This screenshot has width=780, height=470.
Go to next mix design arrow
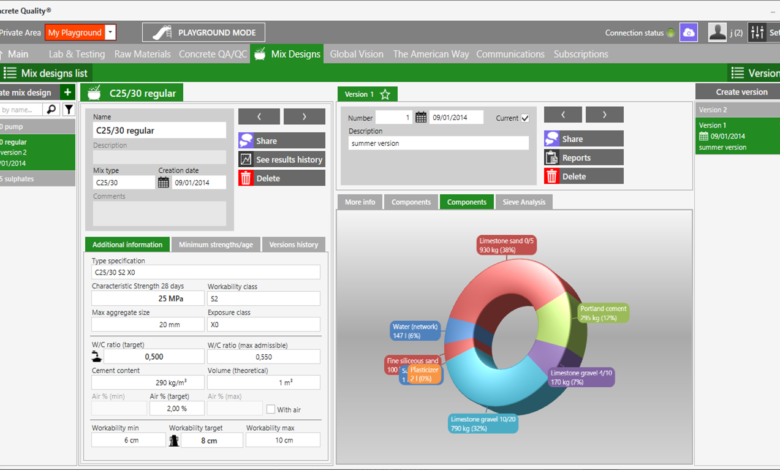(x=304, y=116)
